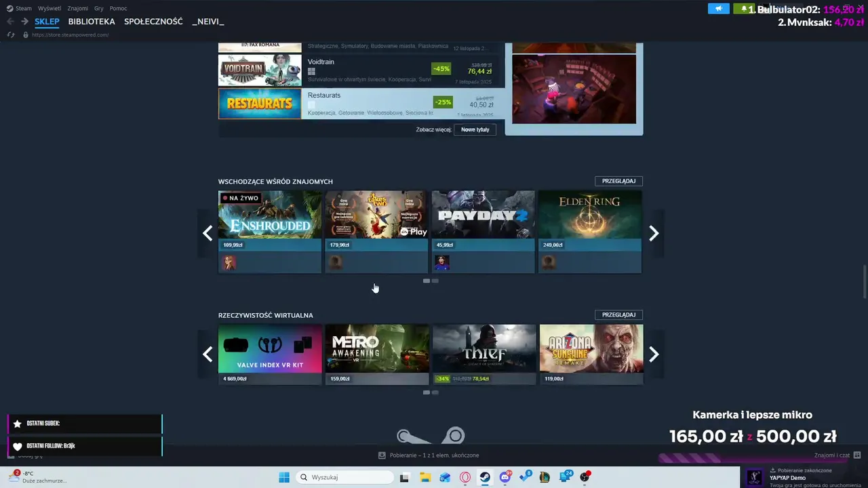Open the green notifications bell

[x=743, y=9]
